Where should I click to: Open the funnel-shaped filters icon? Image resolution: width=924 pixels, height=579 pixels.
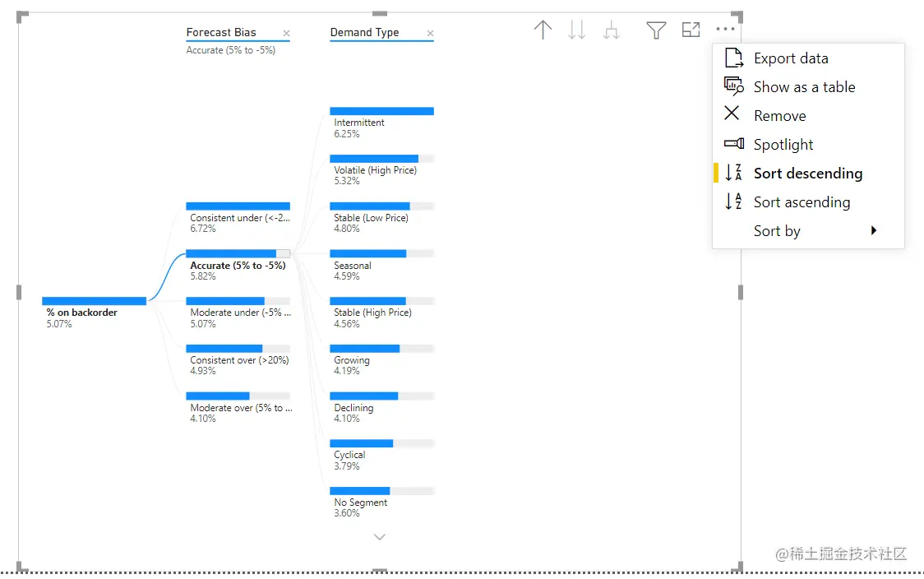pos(656,30)
